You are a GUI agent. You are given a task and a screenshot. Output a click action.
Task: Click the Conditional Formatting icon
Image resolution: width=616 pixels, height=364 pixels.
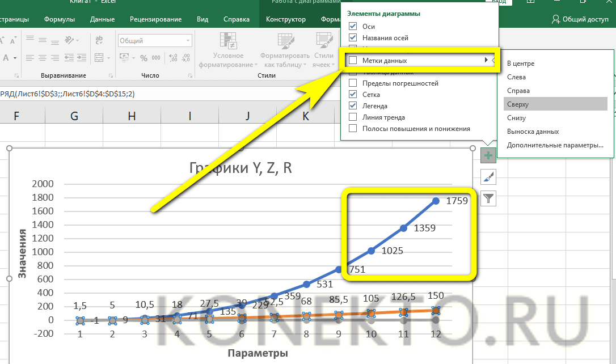point(228,41)
